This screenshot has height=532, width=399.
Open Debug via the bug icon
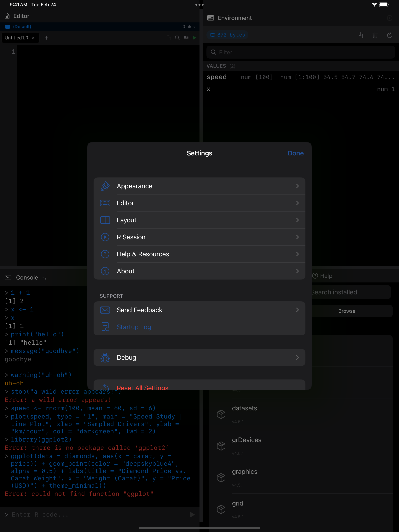pyautogui.click(x=199, y=357)
